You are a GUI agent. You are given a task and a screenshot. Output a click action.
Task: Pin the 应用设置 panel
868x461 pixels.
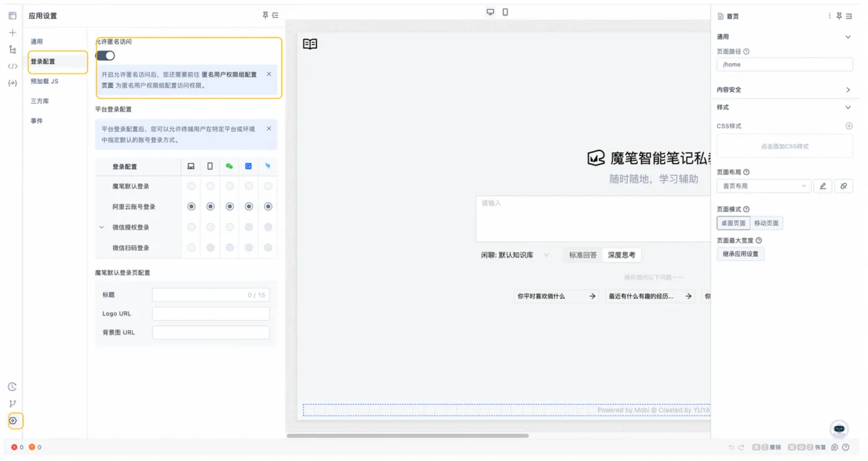266,15
